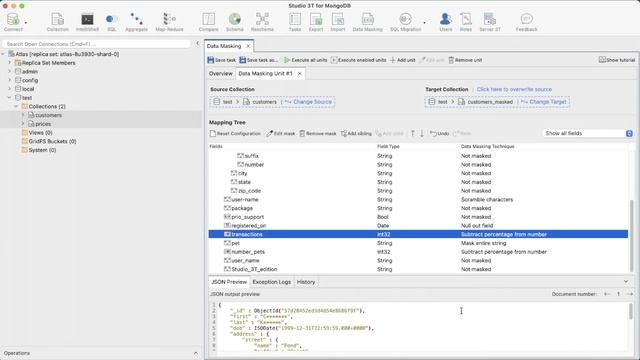The width and height of the screenshot is (640, 360).
Task: Switch to the JSON Preview tab
Action: point(229,282)
